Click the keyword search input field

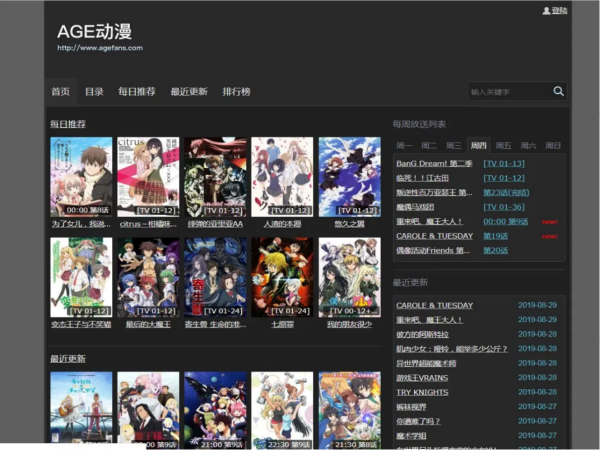(x=508, y=91)
